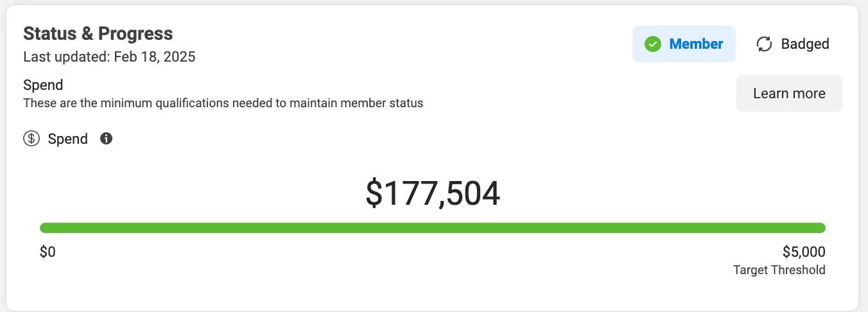Click the far right end of the progress bar

821,228
